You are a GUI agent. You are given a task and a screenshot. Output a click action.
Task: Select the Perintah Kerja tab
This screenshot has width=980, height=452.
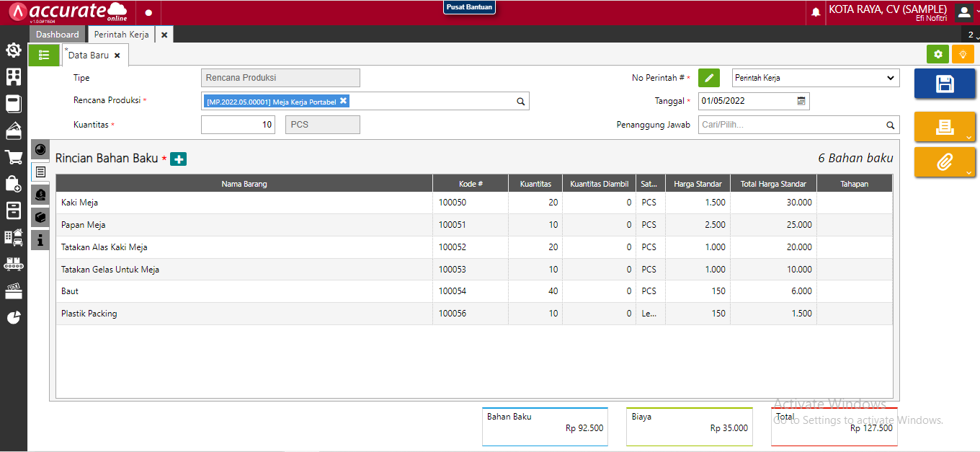pyautogui.click(x=121, y=35)
